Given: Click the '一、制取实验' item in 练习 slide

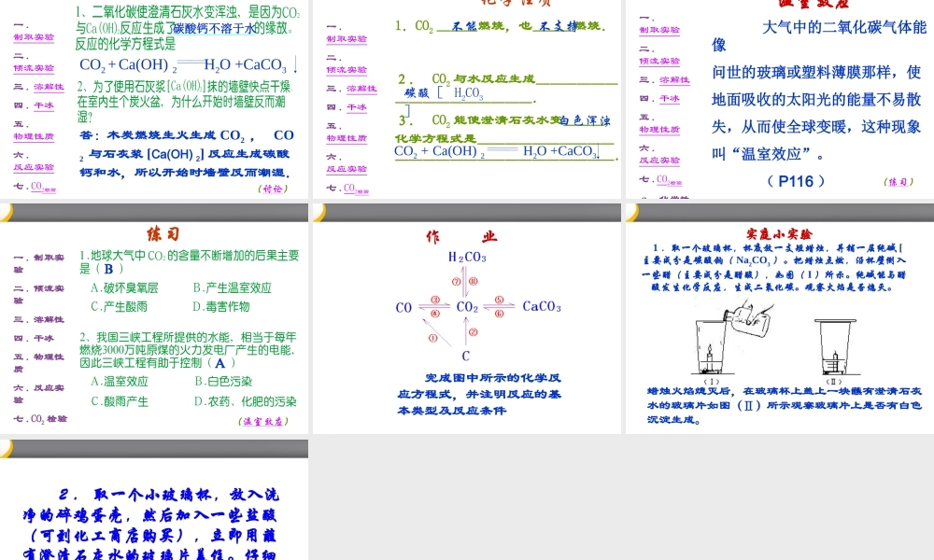Looking at the screenshot, I should [39, 263].
